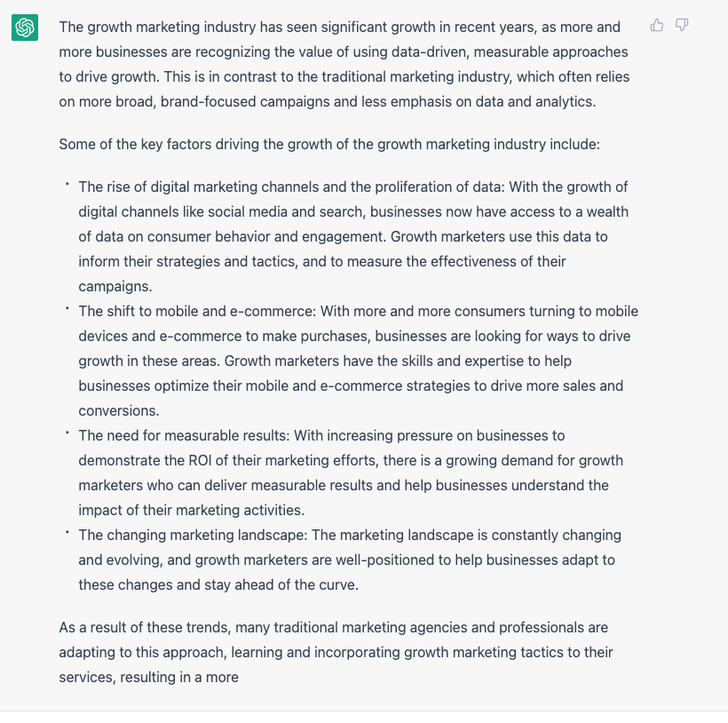This screenshot has height=723, width=728.
Task: Click the ChatGPT avatar logo
Action: pyautogui.click(x=25, y=28)
